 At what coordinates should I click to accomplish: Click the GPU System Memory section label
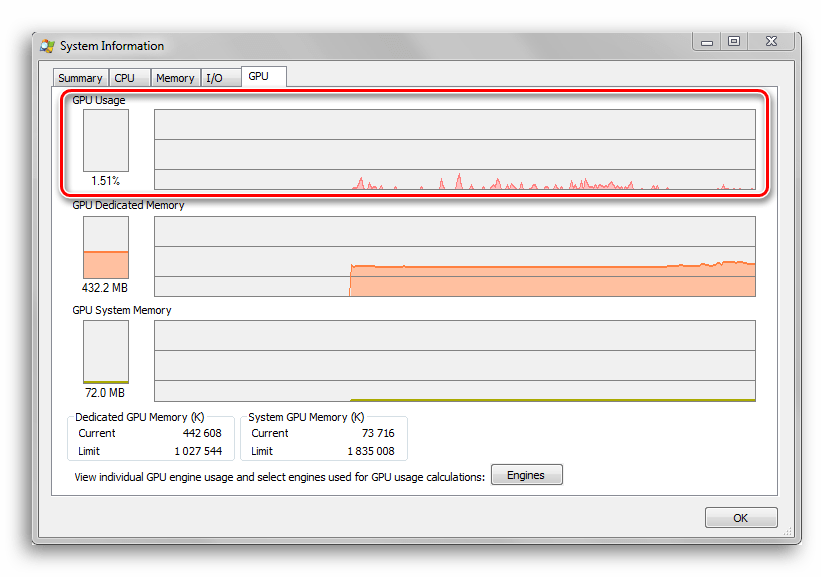(x=122, y=311)
